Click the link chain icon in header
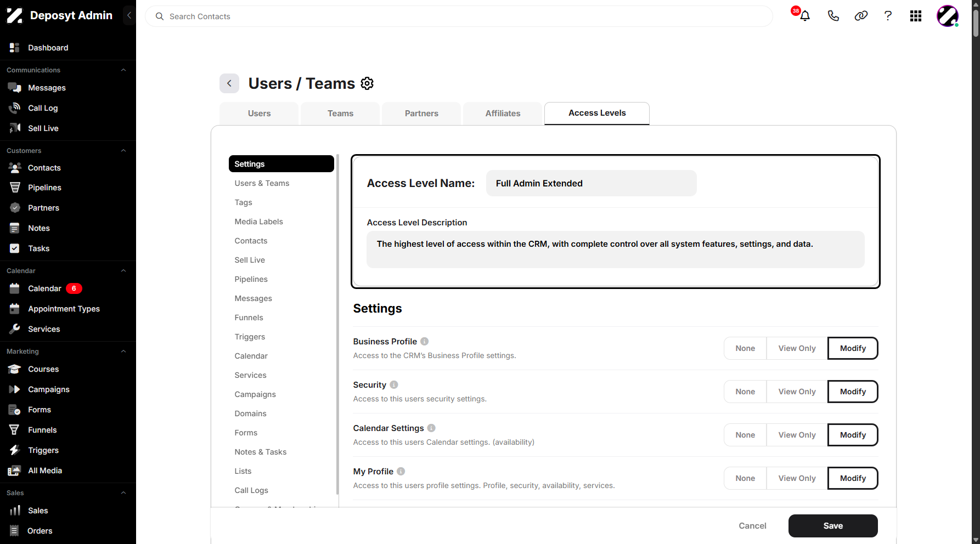This screenshot has height=544, width=980. (861, 16)
